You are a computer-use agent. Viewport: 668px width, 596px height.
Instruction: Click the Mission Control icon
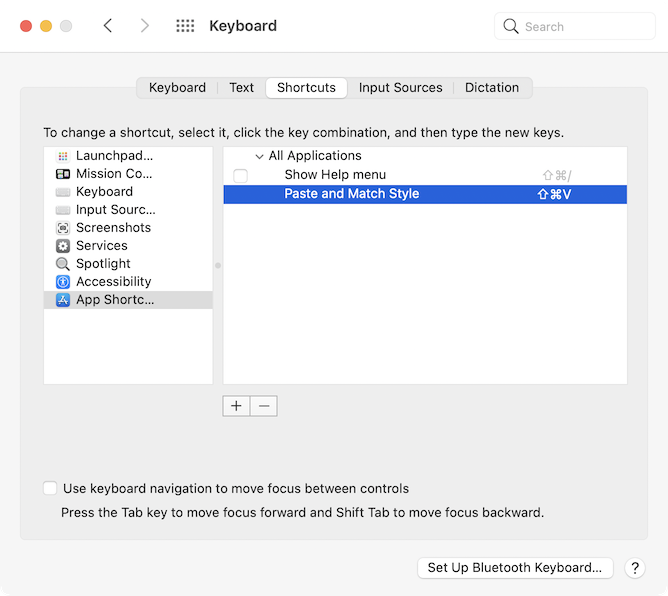(x=63, y=174)
